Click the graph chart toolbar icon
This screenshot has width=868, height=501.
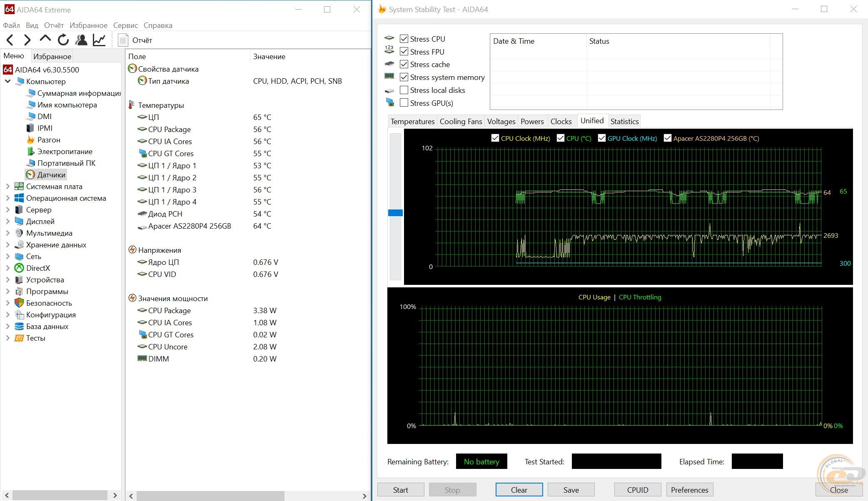99,40
